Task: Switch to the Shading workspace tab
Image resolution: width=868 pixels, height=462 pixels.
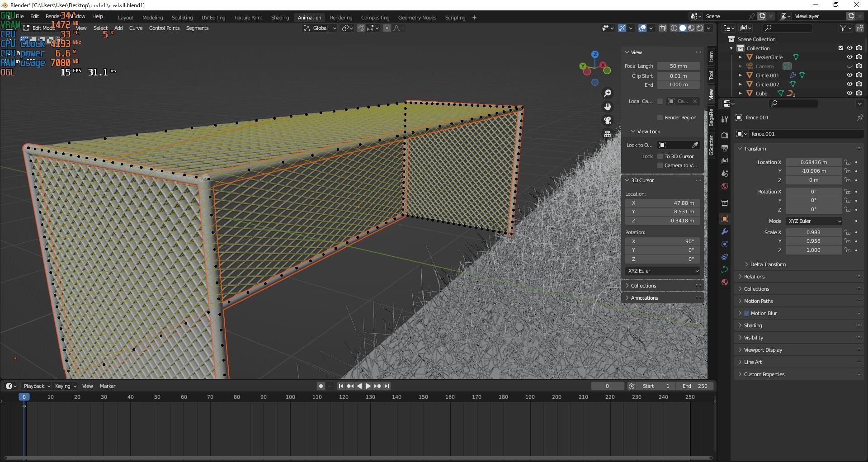Action: [280, 18]
